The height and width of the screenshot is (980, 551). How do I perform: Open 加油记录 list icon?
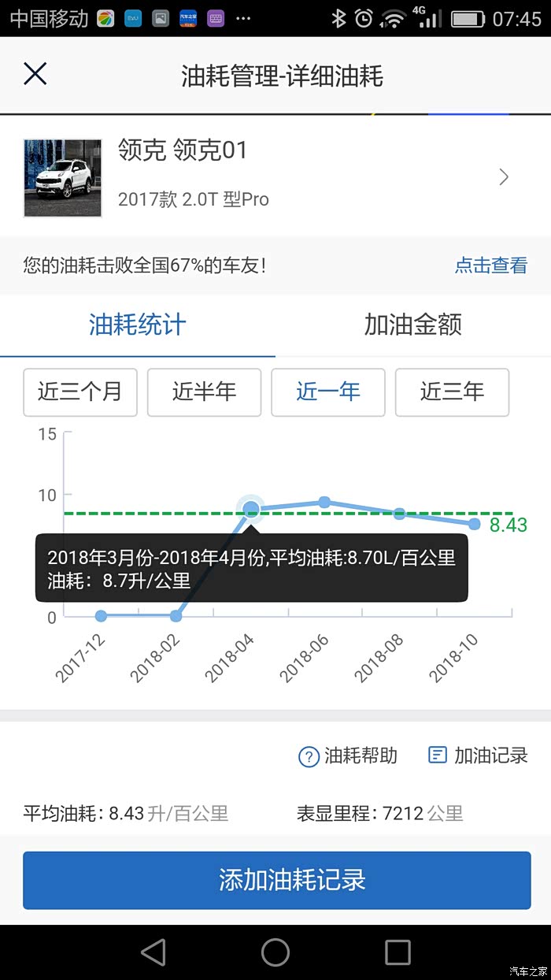pos(437,755)
